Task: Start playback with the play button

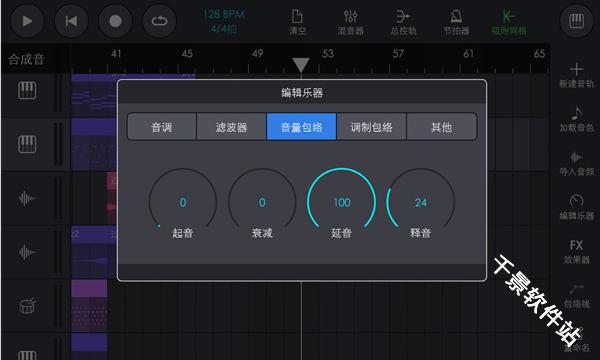Action: coord(27,21)
